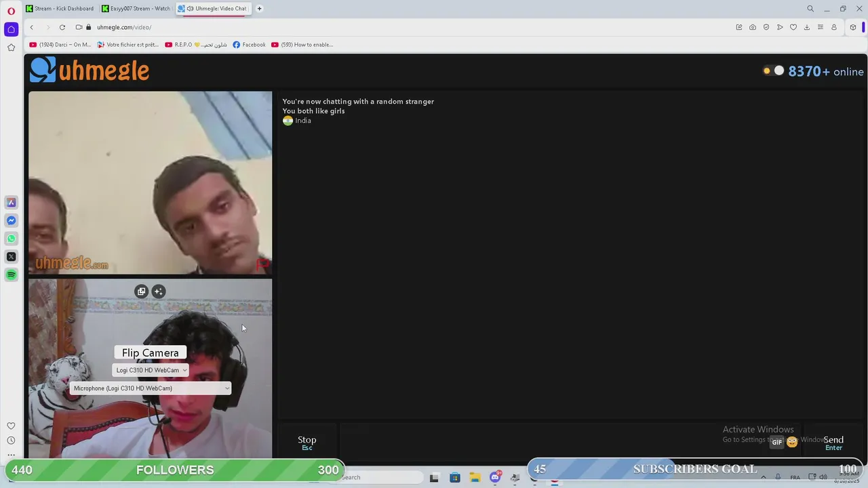Select the Uhmegle Video Chat tab
The height and width of the screenshot is (488, 868).
click(212, 9)
